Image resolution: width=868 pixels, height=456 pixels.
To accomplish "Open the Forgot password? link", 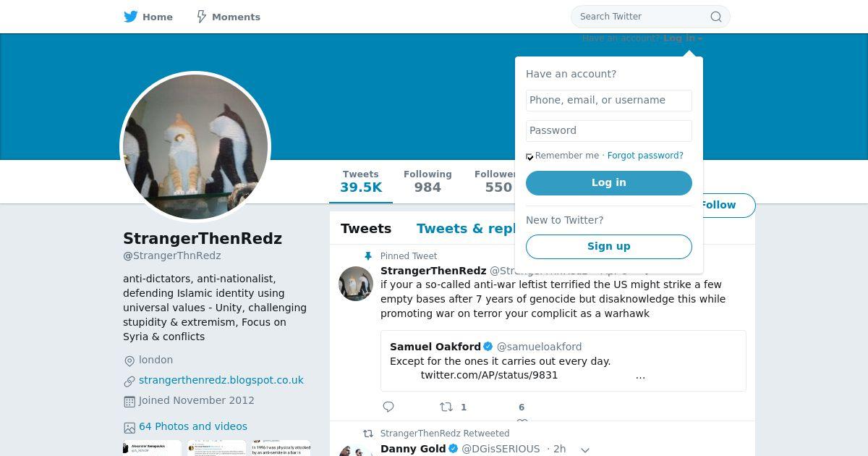I will 645,156.
